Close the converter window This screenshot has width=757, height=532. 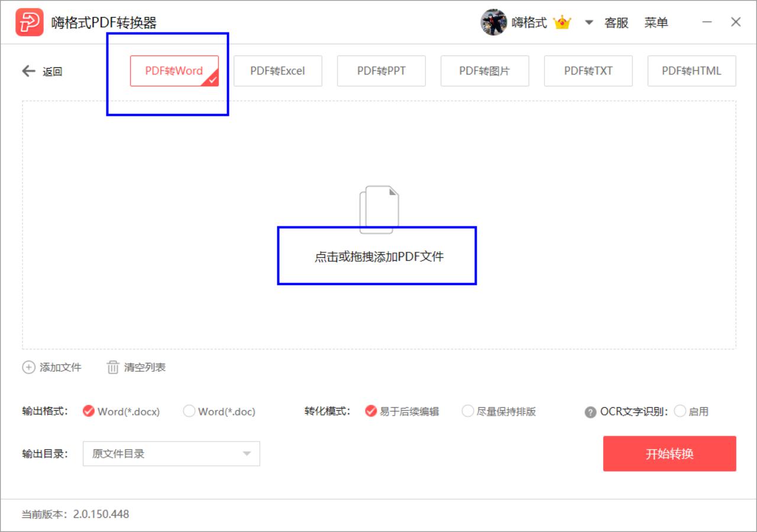(736, 22)
